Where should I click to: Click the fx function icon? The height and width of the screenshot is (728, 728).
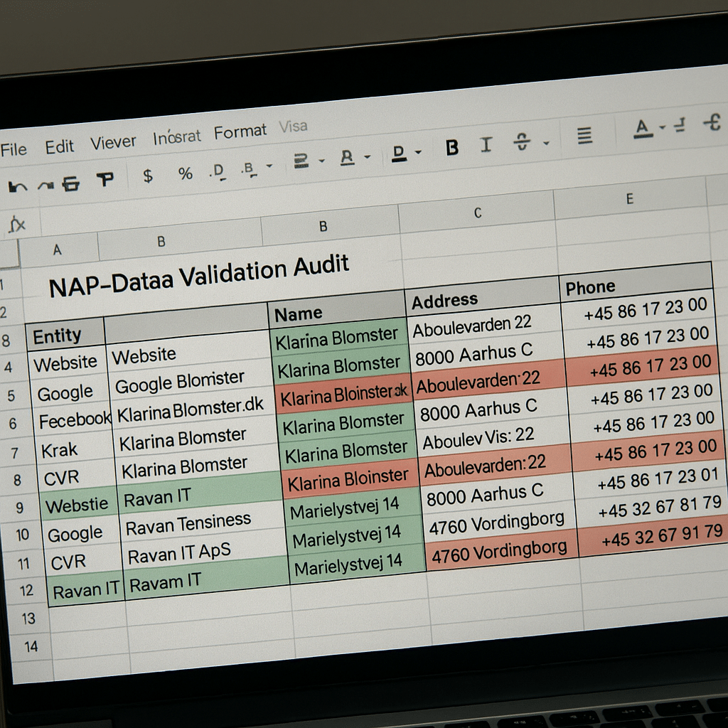[17, 225]
